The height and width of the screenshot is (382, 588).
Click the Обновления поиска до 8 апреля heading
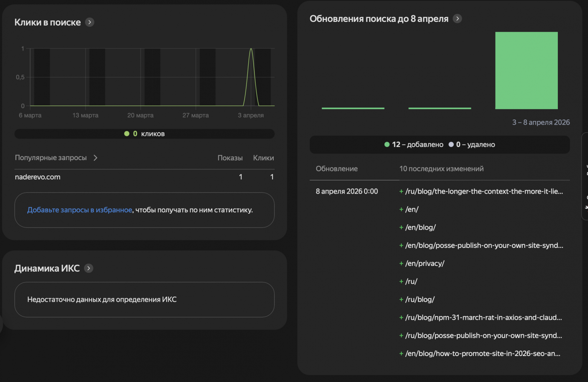click(379, 18)
